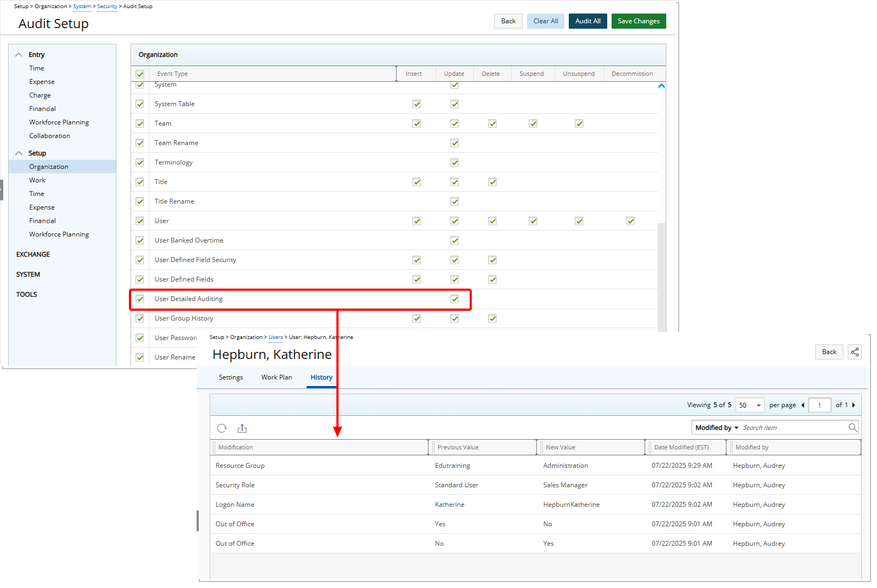The width and height of the screenshot is (877, 588).
Task: Open the Modified by filter dropdown
Action: tap(715, 427)
